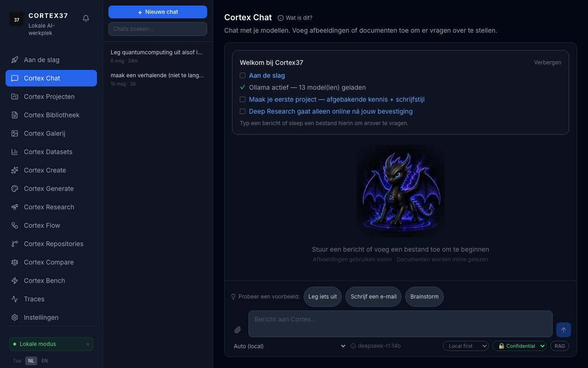Select Cortex Datasets menu item
Viewport: 588px width, 368px height.
click(51, 152)
